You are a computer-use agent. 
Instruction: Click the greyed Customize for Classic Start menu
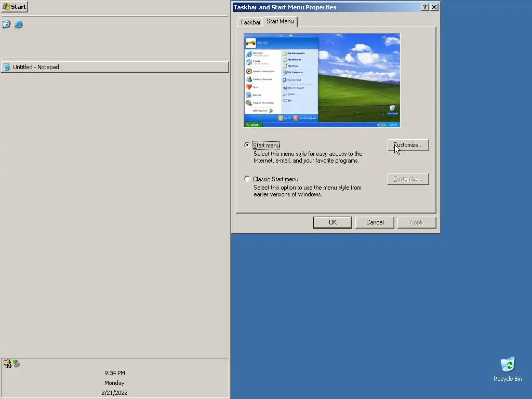coord(408,179)
